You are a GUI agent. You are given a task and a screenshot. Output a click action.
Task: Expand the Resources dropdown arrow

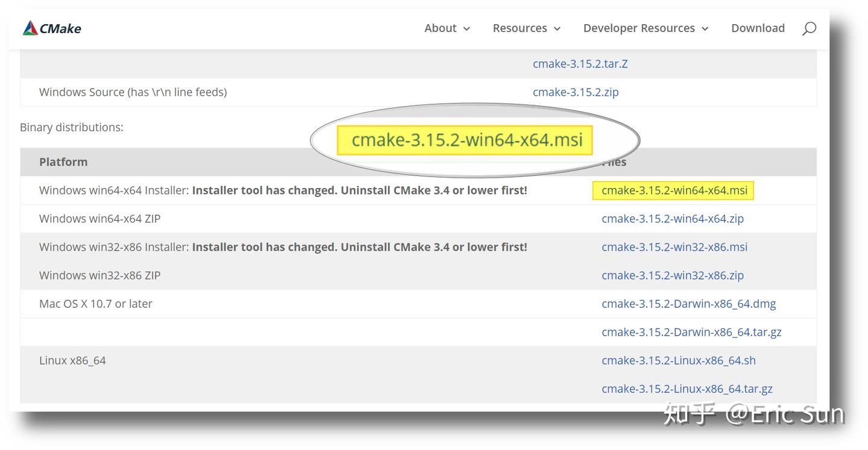(558, 29)
